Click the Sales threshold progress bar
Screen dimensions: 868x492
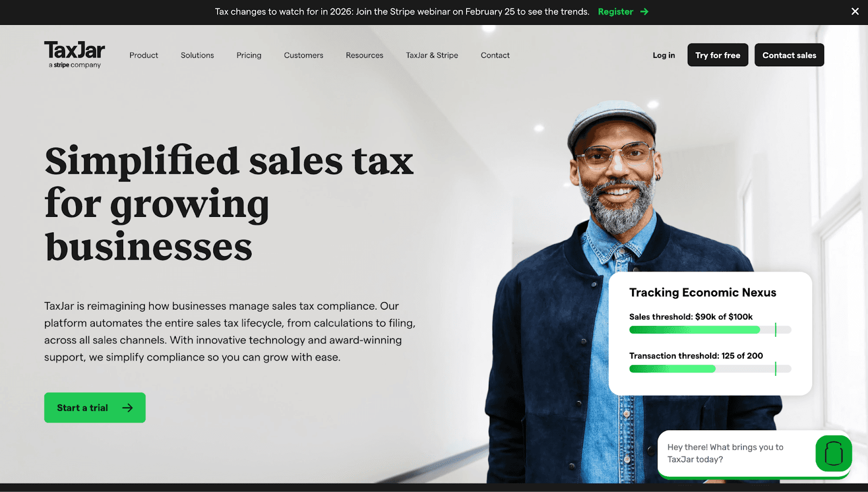[710, 330]
